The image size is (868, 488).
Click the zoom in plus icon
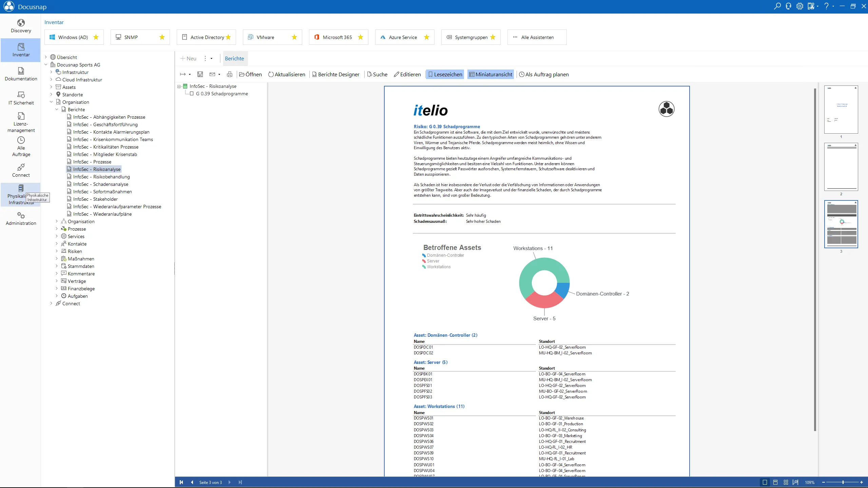point(862,482)
